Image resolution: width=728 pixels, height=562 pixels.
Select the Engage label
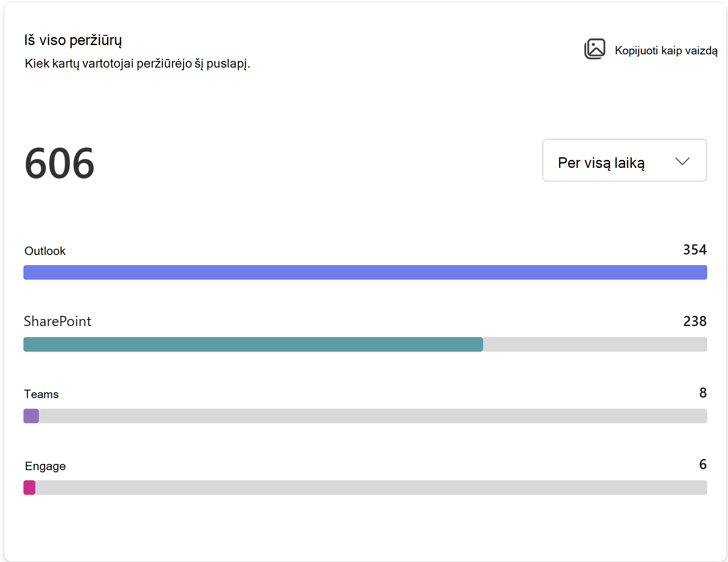45,466
